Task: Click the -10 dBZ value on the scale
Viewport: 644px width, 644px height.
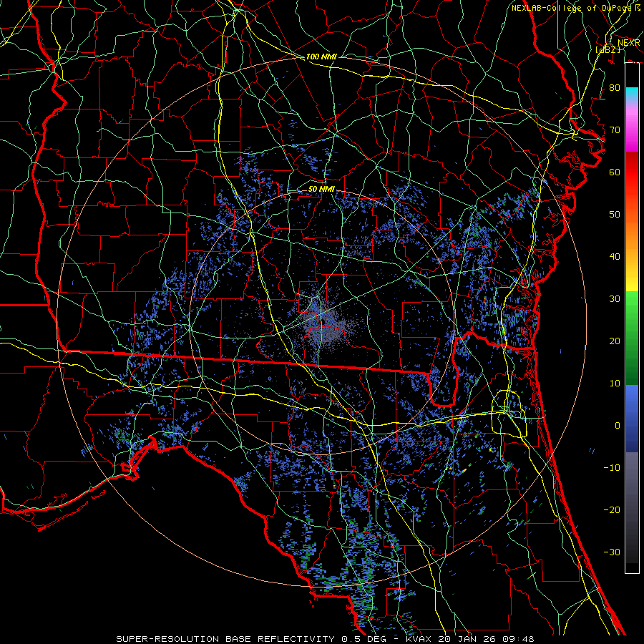Action: tap(612, 467)
